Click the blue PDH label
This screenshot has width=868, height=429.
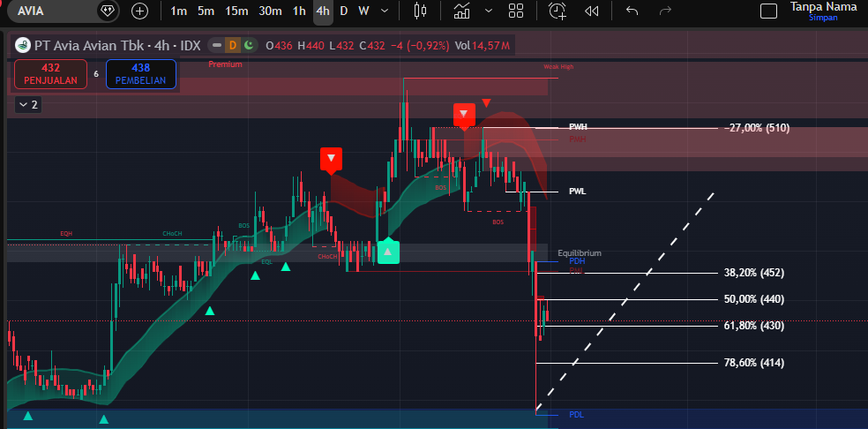577,261
